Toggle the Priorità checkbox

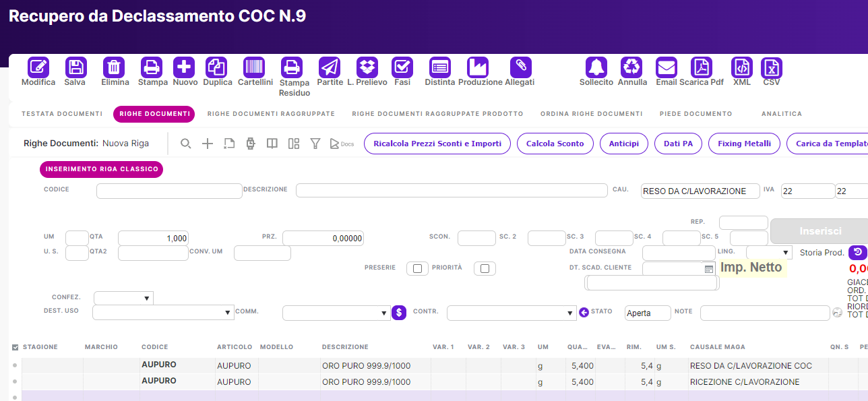(485, 269)
